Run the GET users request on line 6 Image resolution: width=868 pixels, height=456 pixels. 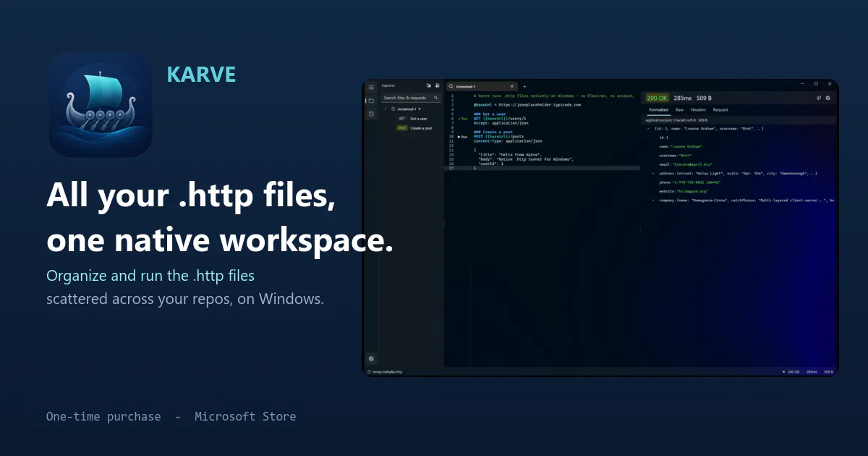(x=463, y=118)
